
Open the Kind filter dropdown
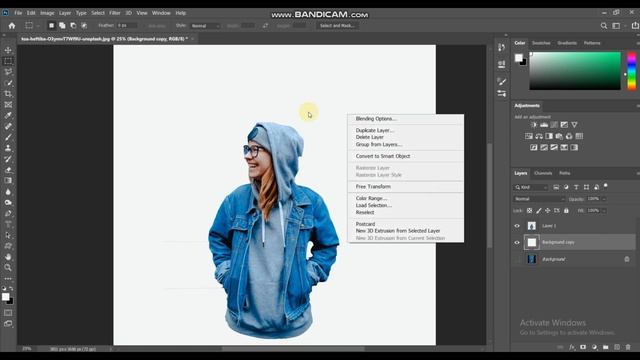click(x=531, y=187)
